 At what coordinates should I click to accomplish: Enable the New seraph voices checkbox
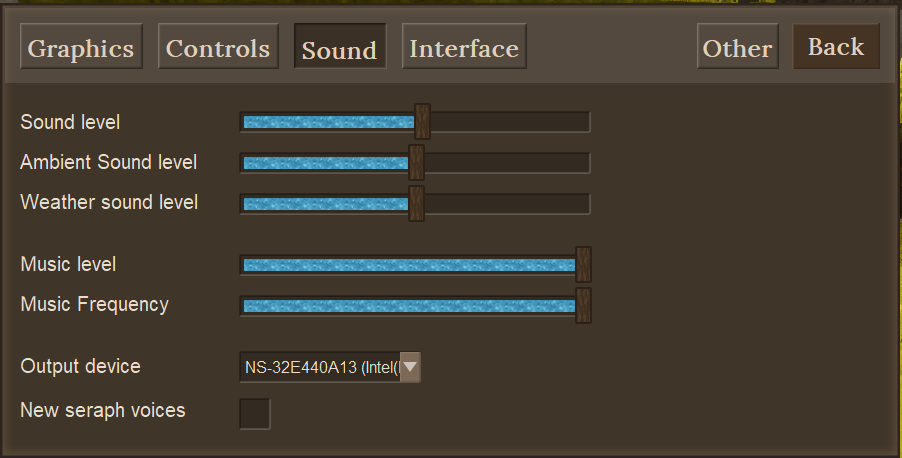tap(255, 412)
